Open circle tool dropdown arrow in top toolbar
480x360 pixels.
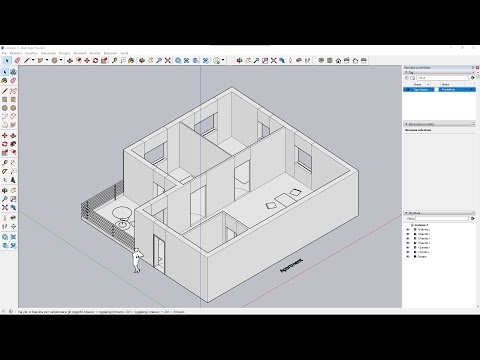point(61,60)
